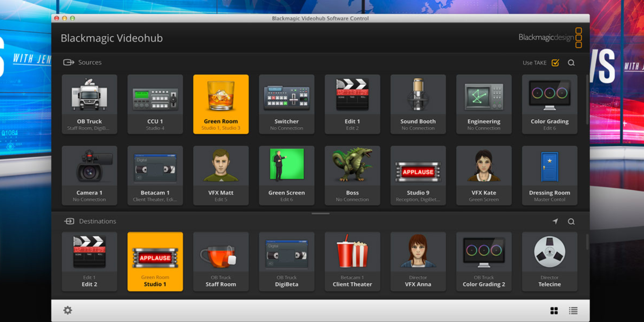
Task: Choose the Switcher source
Action: pyautogui.click(x=286, y=104)
